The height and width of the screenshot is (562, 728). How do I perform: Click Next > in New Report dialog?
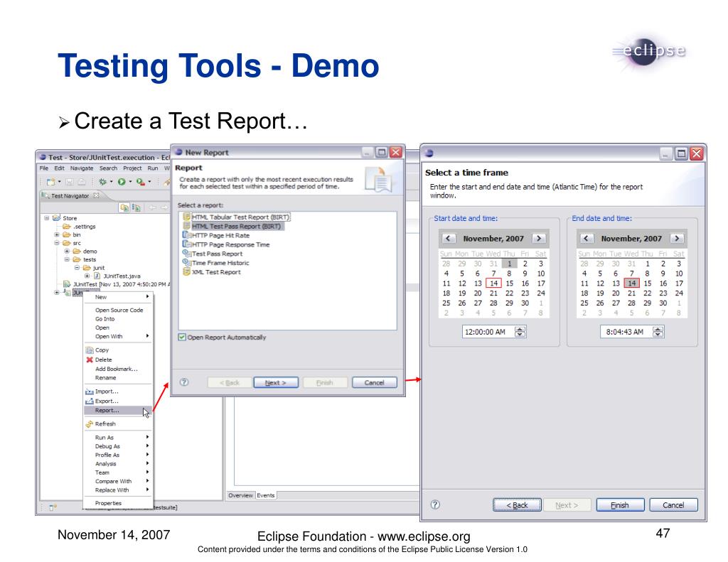276,382
